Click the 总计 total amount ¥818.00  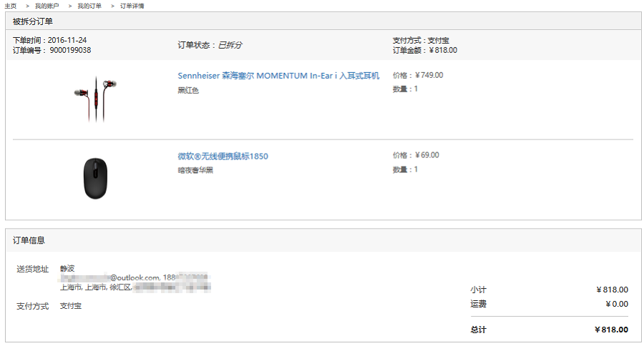[611, 330]
